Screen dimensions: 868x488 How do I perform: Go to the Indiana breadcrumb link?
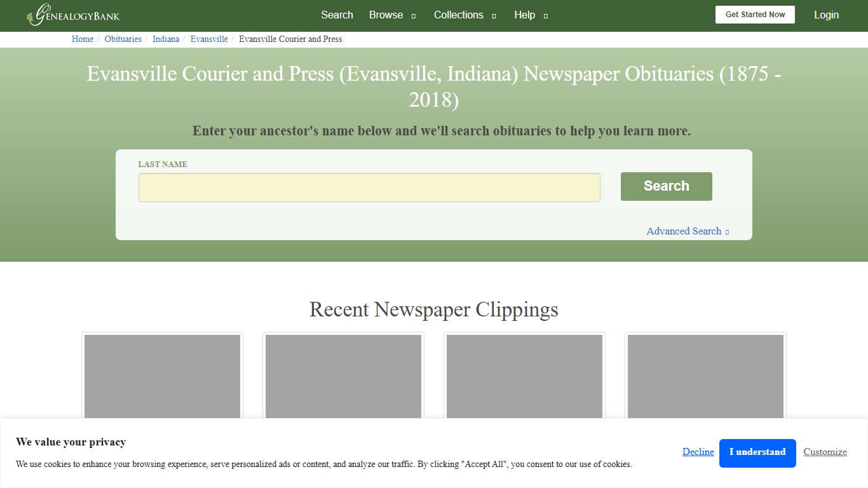(166, 39)
